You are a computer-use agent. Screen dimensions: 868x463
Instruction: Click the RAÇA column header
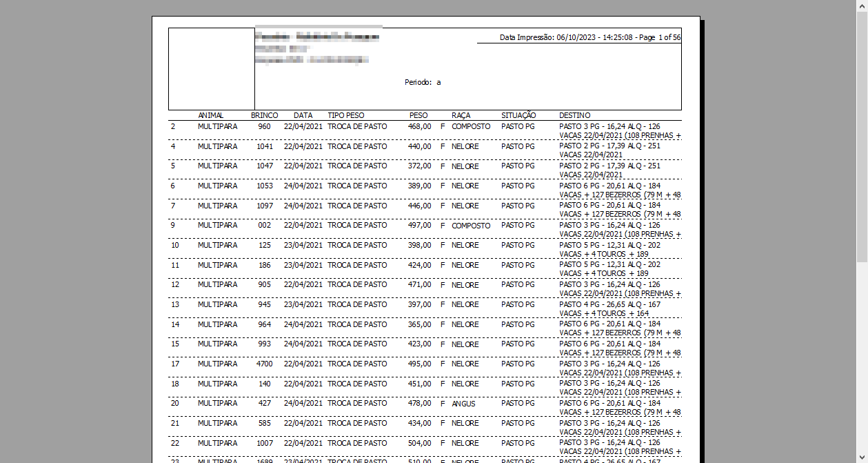pyautogui.click(x=461, y=115)
